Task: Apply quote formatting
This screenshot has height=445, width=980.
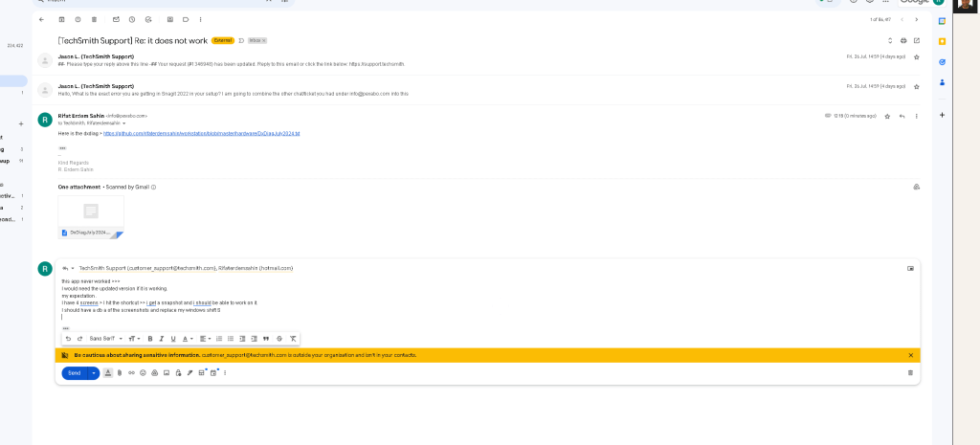Action: click(x=266, y=339)
